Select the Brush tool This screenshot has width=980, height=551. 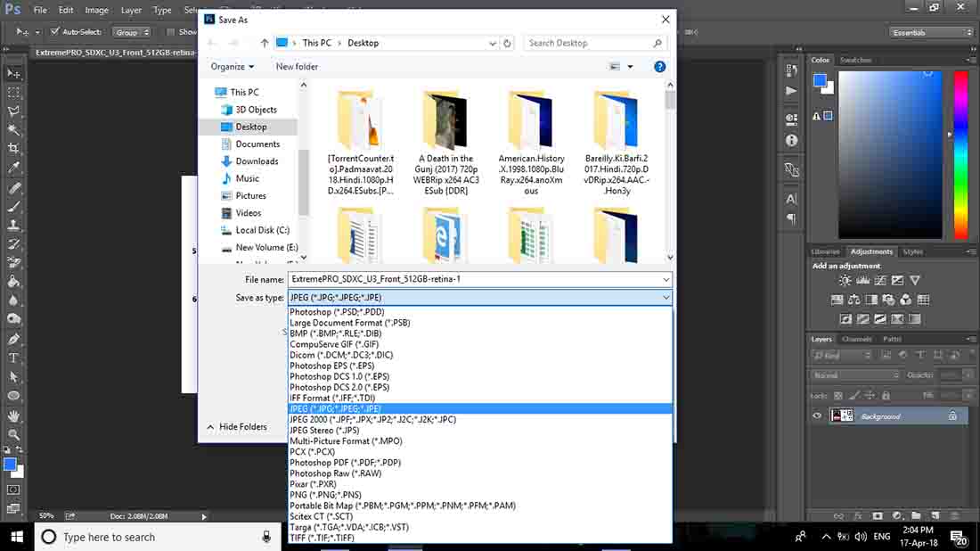13,206
